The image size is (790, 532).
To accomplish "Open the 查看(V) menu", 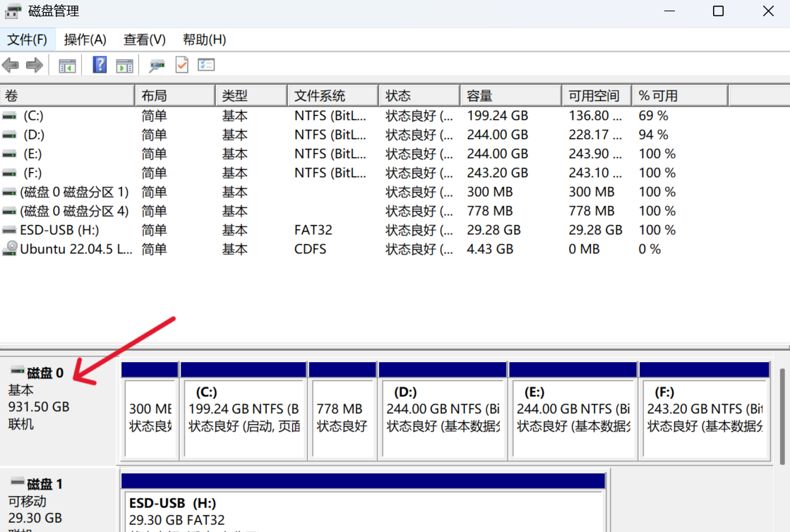I will coord(145,40).
